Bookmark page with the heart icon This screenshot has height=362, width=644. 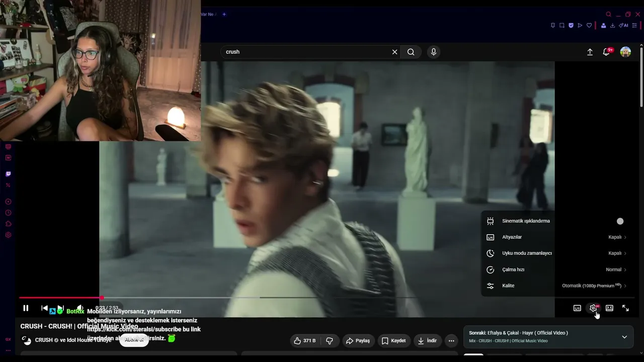coord(589,26)
